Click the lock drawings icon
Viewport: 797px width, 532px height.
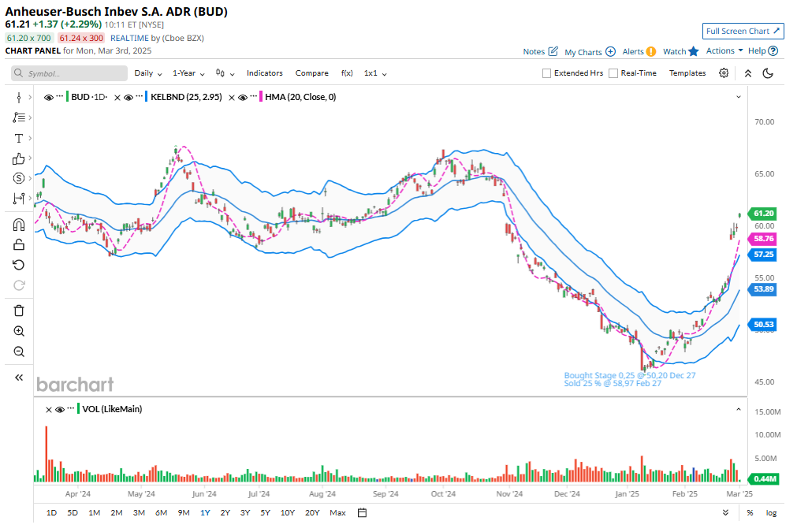pyautogui.click(x=19, y=244)
